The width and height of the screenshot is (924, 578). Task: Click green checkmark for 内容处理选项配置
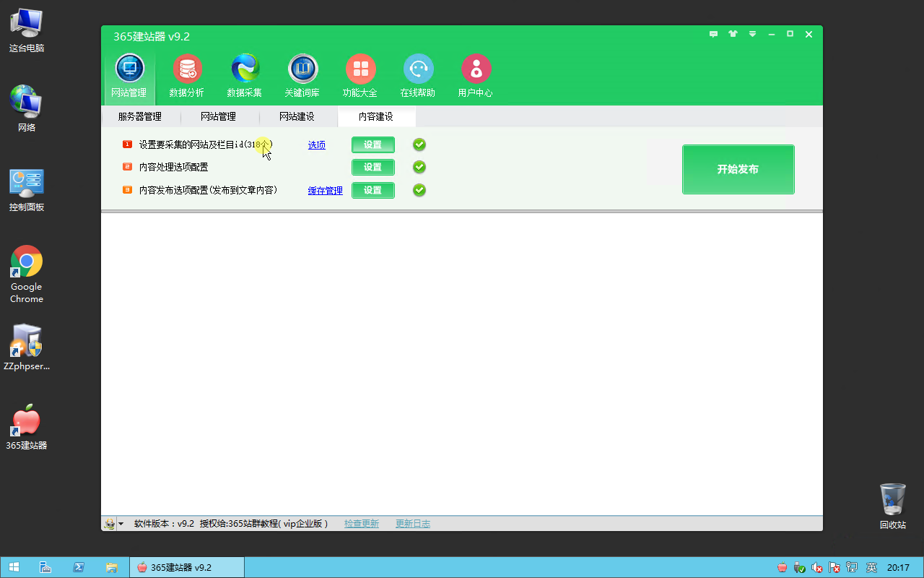(x=419, y=167)
